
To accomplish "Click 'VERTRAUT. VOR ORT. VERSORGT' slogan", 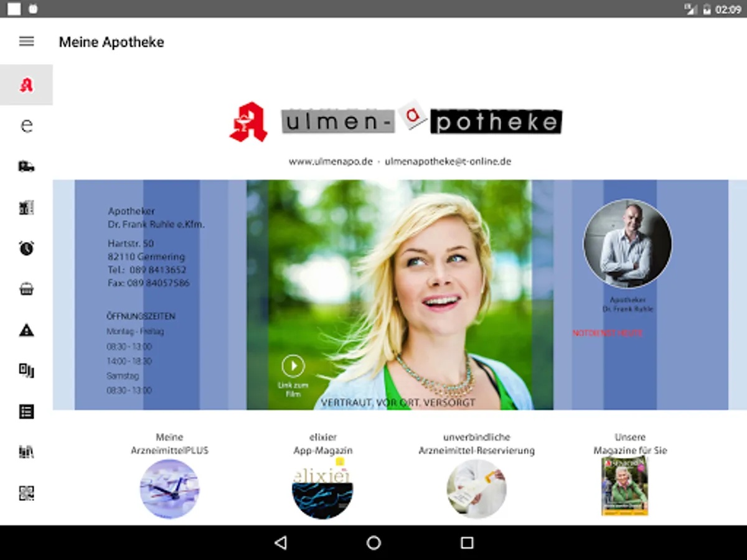I will [x=398, y=403].
